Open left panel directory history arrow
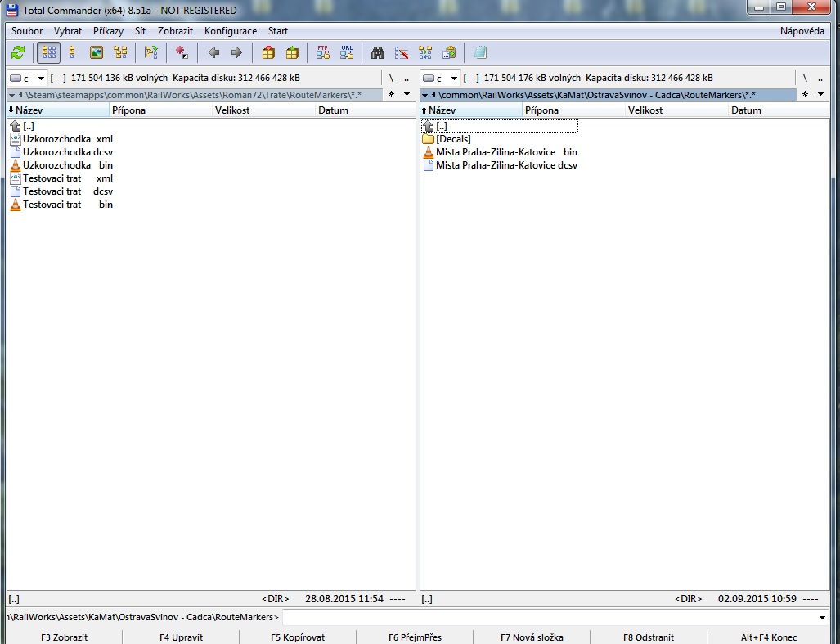This screenshot has width=840, height=644. click(407, 94)
